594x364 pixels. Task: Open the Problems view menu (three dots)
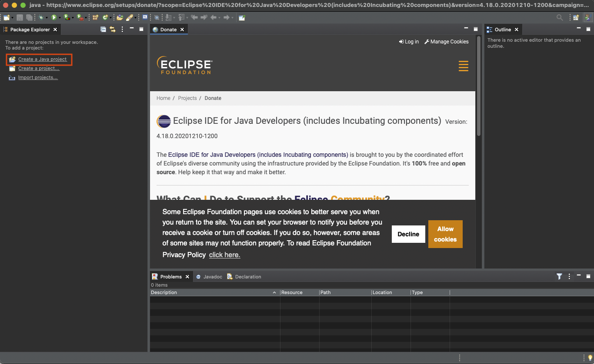[x=569, y=276]
